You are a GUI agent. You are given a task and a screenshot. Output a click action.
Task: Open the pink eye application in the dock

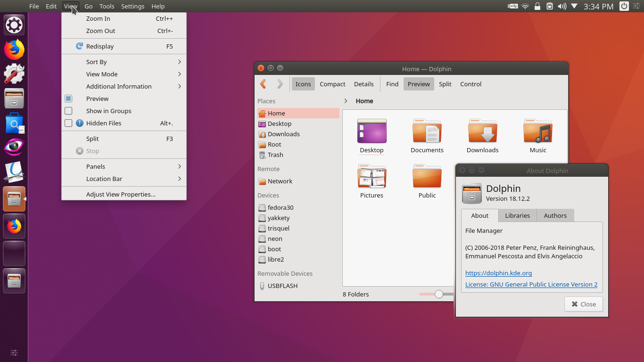14,147
